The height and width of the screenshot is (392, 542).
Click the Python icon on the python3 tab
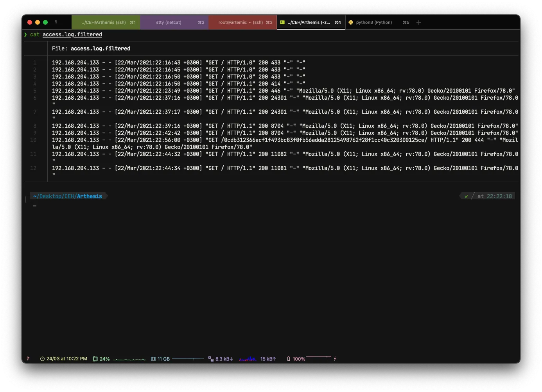[x=351, y=23]
